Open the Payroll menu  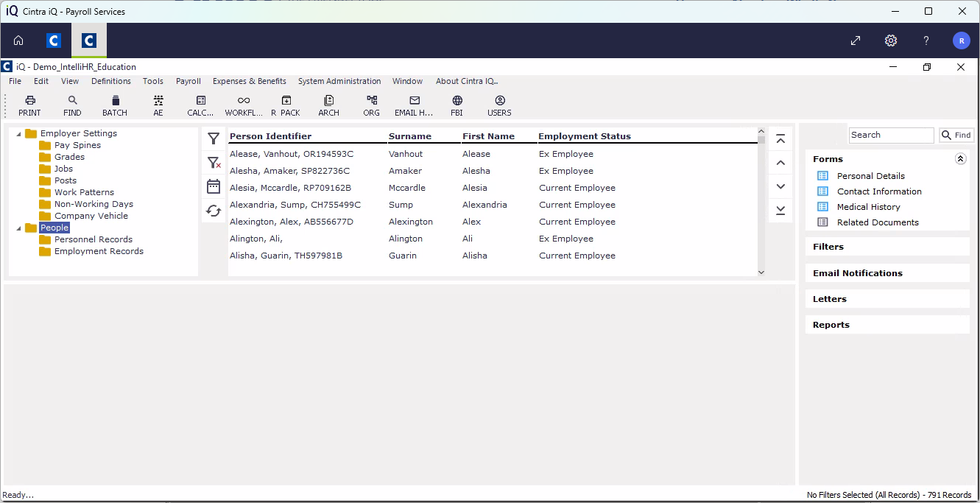pyautogui.click(x=188, y=81)
